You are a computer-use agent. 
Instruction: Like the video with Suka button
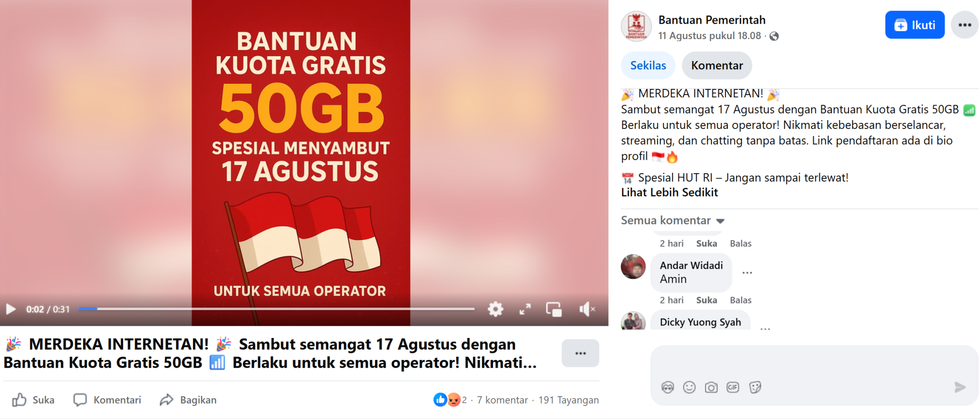click(33, 400)
